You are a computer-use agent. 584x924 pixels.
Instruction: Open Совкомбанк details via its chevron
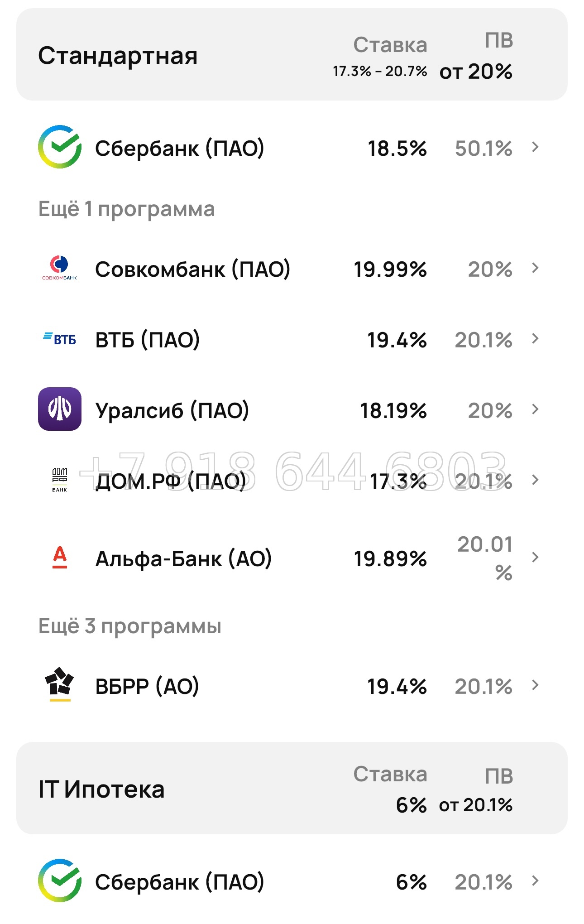(535, 268)
